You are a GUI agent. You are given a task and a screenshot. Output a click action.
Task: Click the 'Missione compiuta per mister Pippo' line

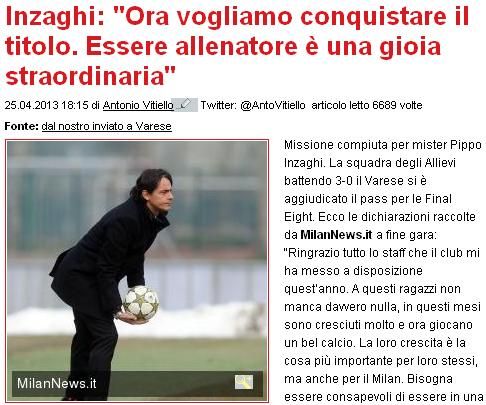tap(383, 145)
